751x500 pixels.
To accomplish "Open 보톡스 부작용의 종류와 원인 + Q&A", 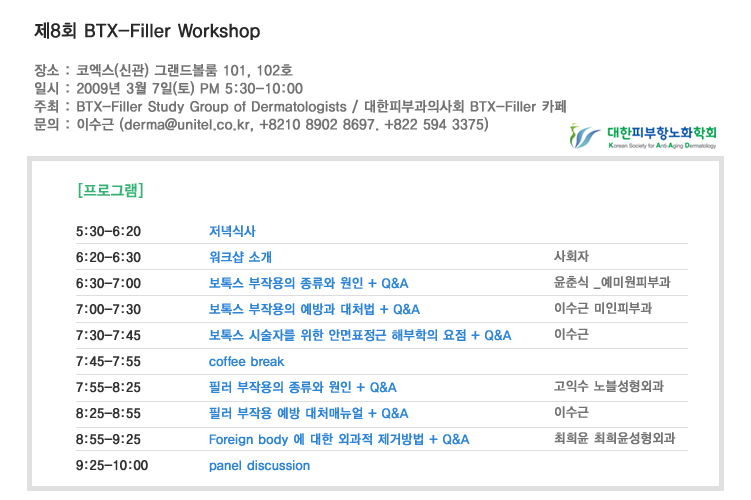I will (x=308, y=283).
